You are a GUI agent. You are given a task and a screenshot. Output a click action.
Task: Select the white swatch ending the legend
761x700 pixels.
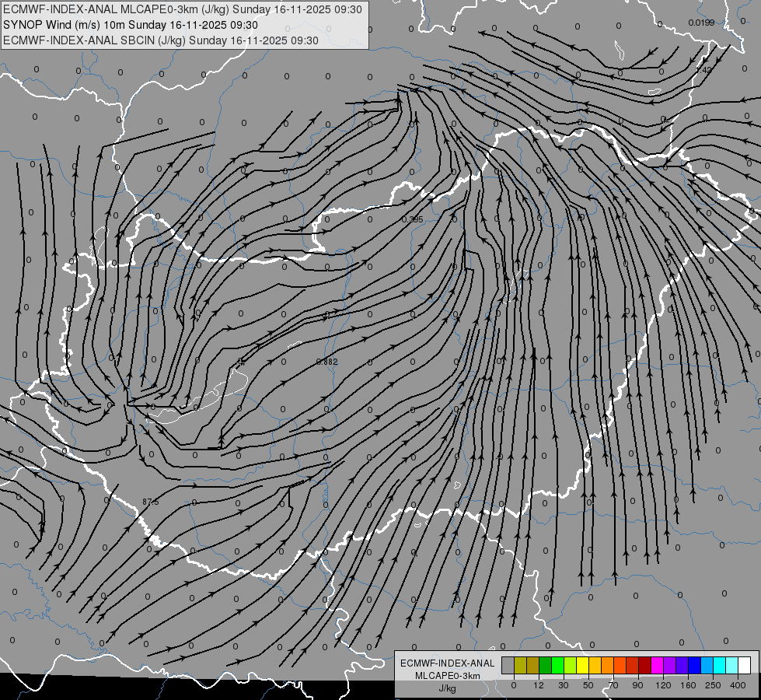point(745,665)
